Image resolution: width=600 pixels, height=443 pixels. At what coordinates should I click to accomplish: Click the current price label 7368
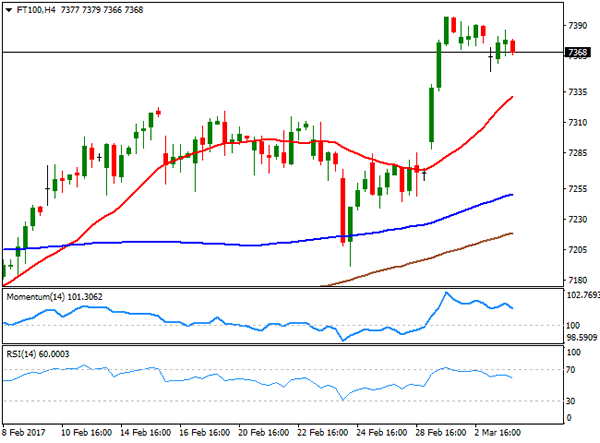pos(577,52)
